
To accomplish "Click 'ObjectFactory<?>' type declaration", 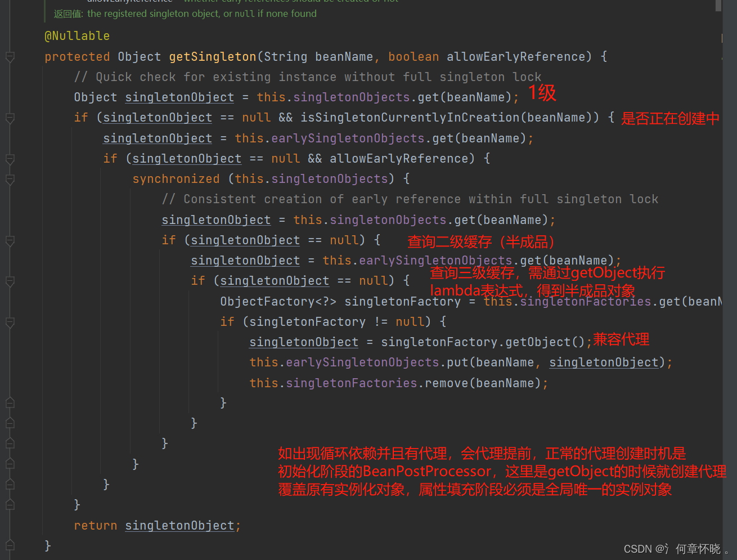I will [x=278, y=302].
